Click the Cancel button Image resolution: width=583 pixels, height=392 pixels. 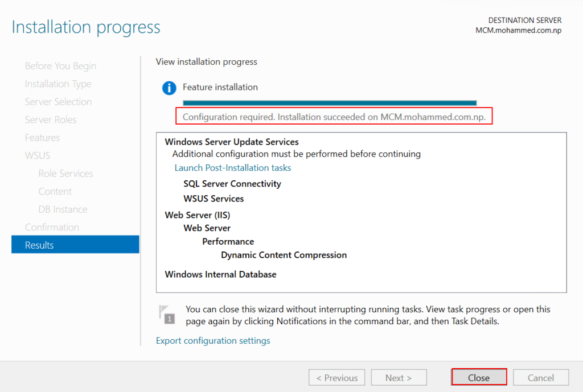click(540, 378)
